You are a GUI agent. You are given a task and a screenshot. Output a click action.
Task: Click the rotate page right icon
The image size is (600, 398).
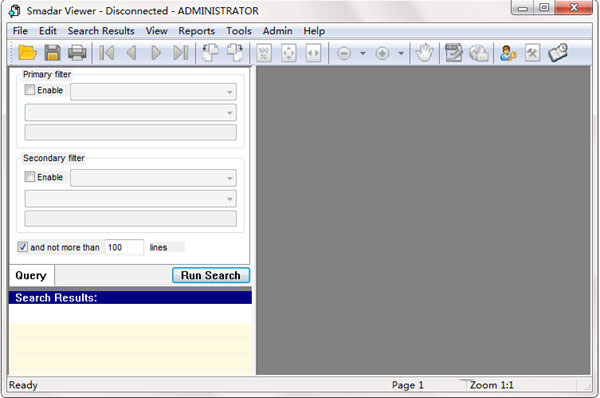click(235, 53)
